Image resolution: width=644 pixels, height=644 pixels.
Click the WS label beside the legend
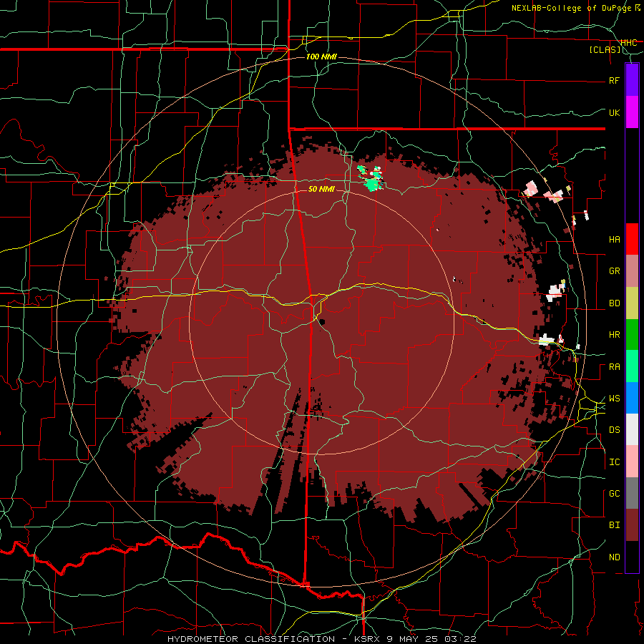[x=615, y=399]
